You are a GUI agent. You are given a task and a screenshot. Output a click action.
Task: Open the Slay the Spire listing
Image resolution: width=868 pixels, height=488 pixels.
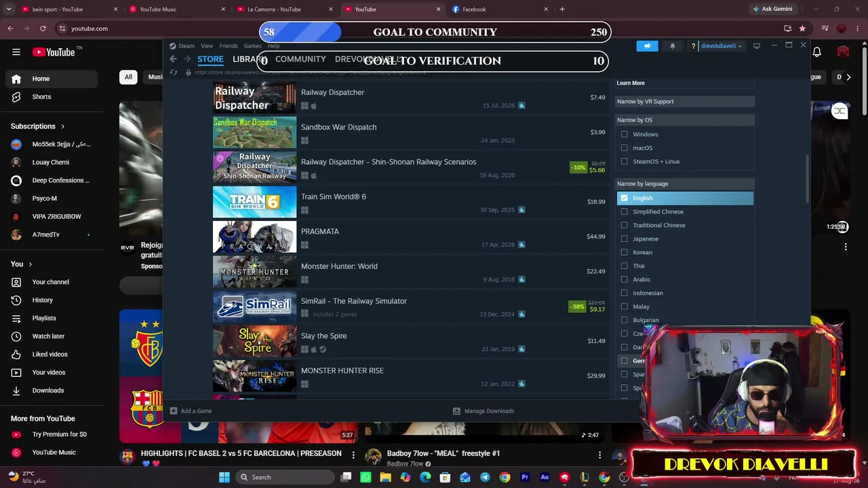pos(410,342)
